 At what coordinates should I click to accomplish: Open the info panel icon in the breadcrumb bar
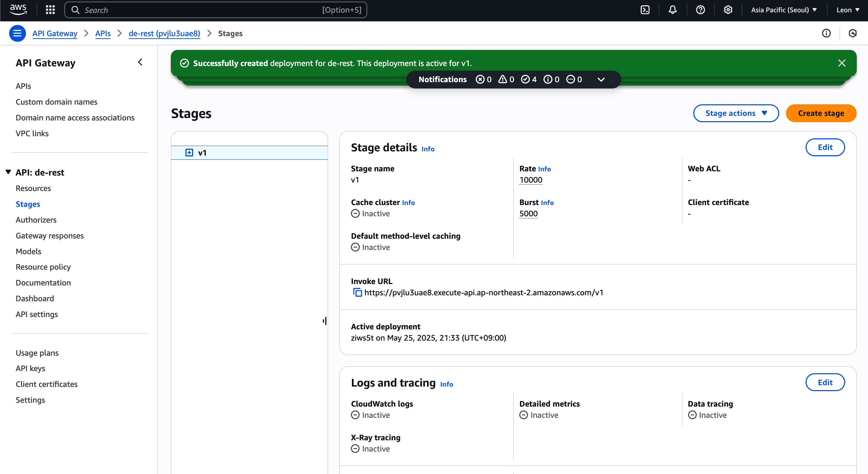point(826,33)
